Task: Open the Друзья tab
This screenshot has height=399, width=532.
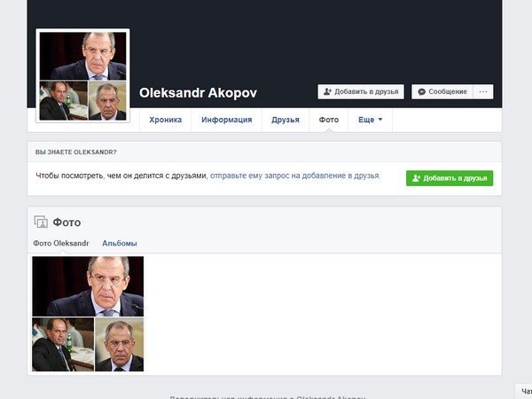Action: point(286,120)
